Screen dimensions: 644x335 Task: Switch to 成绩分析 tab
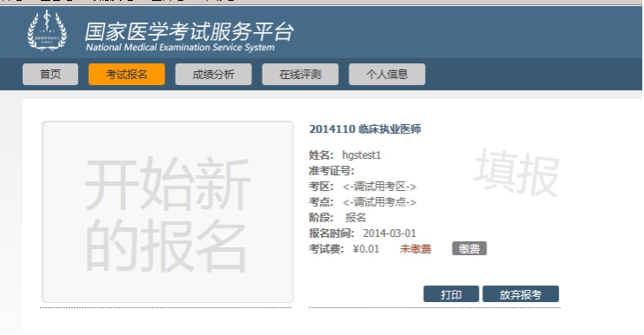[213, 75]
